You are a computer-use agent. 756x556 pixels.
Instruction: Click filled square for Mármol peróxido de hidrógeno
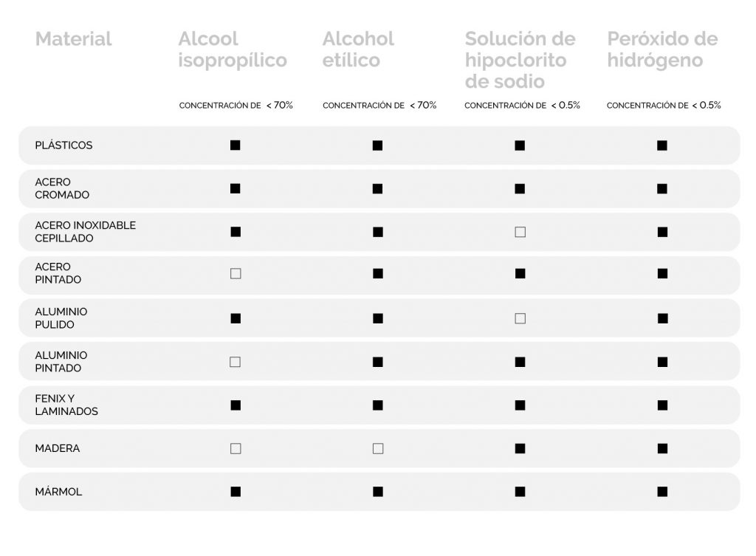pos(662,491)
